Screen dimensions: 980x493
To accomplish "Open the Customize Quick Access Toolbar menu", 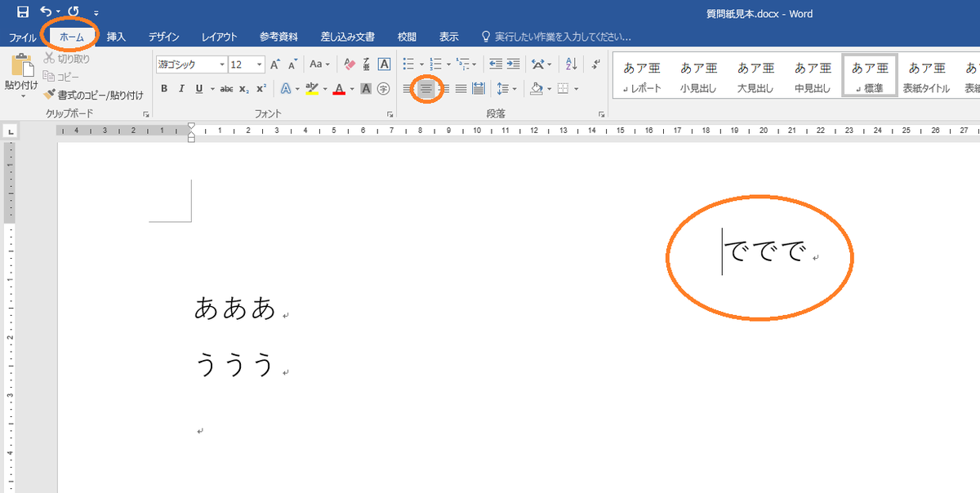I will point(96,13).
